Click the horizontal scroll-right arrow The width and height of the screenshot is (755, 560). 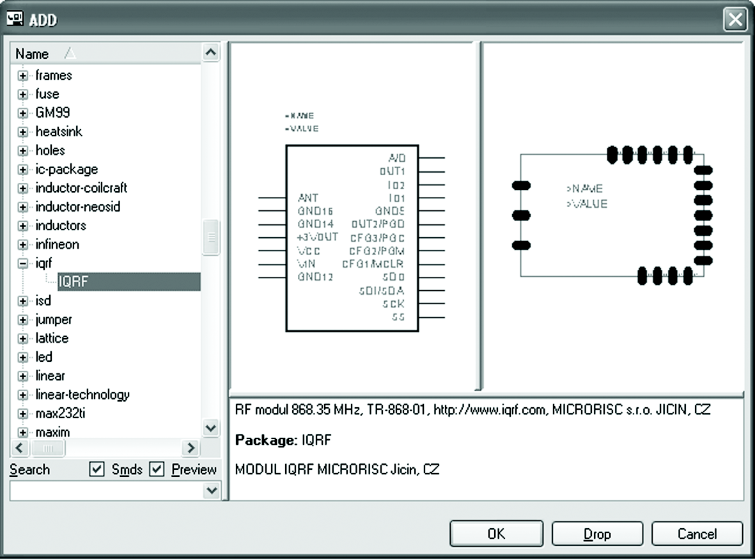tap(191, 448)
